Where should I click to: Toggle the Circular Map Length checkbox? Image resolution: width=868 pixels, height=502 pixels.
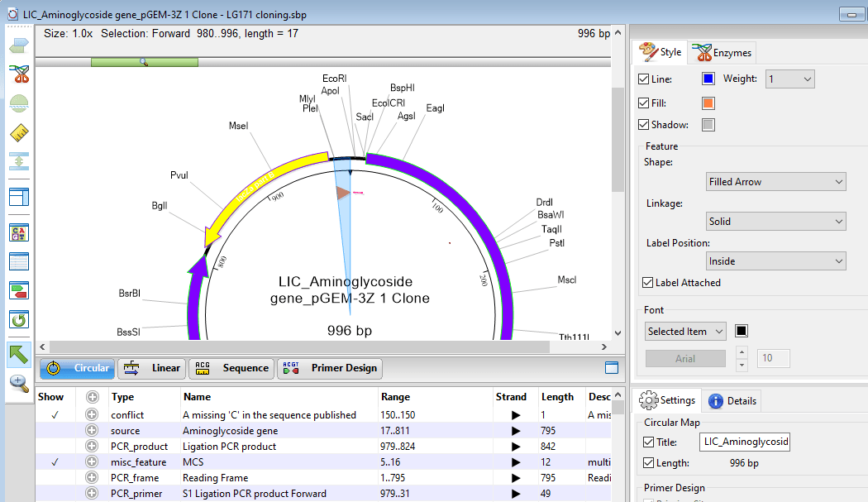pos(649,463)
